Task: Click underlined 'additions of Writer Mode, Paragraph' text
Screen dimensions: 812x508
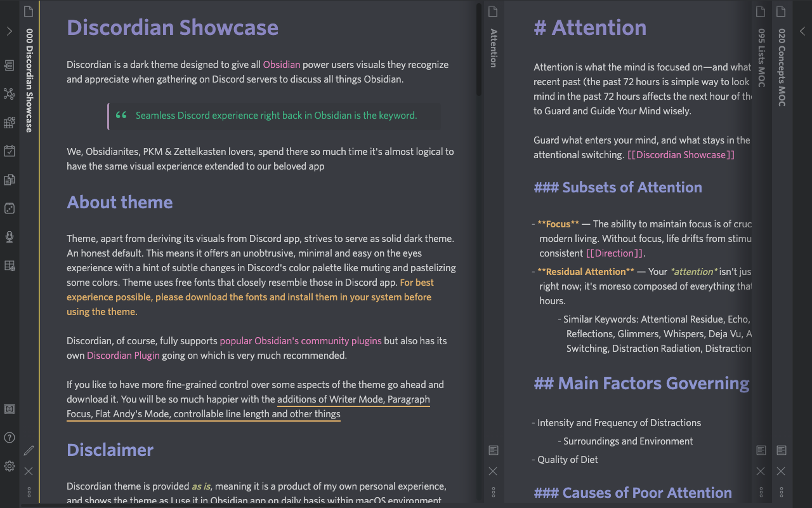Action: click(x=353, y=399)
